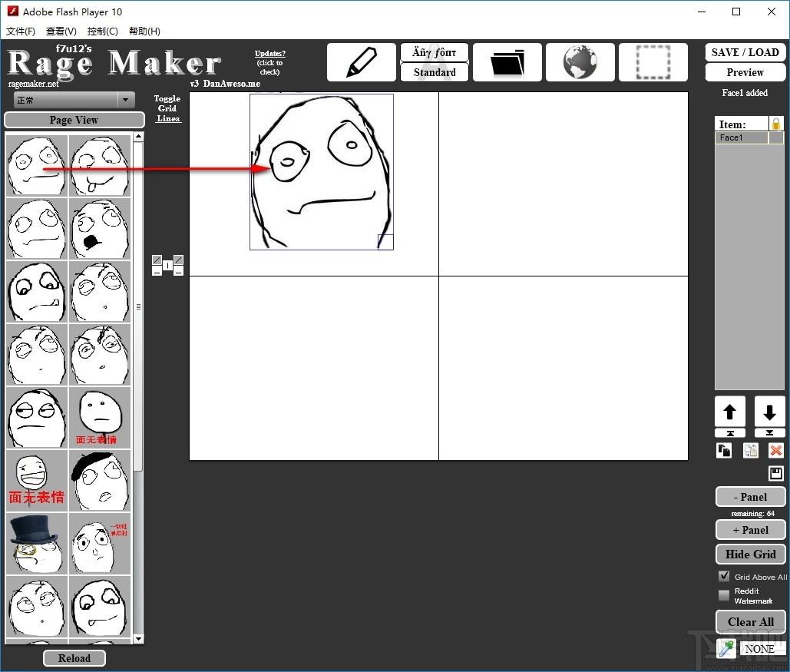Toggle Grid Above All checkbox
Screen dimensions: 790x672
tap(724, 576)
